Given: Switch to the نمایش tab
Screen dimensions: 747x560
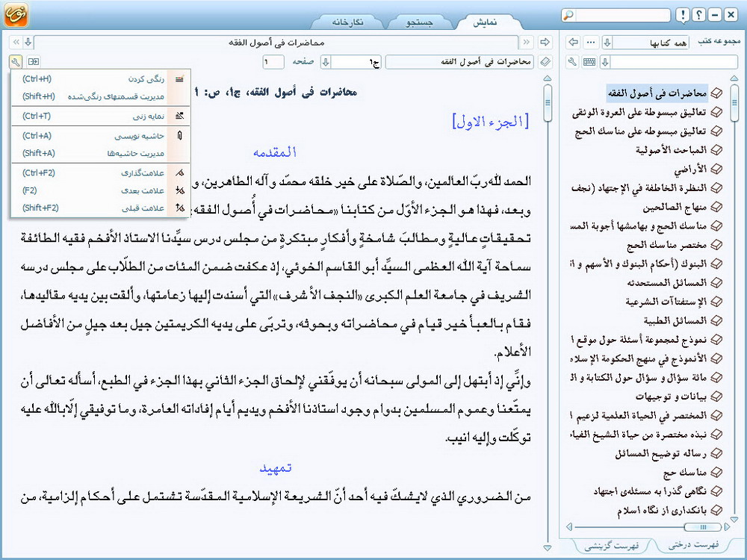Looking at the screenshot, I should click(485, 22).
